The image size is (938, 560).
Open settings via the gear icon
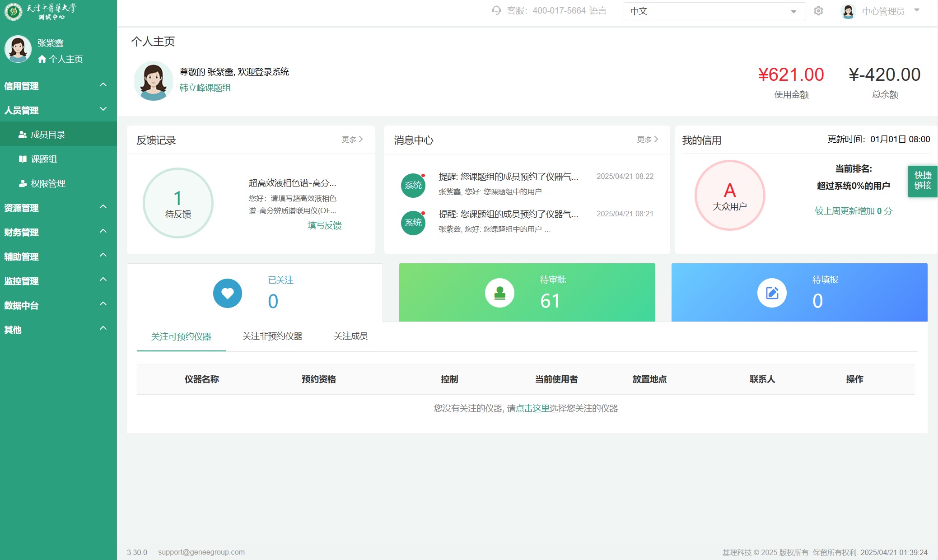[818, 11]
